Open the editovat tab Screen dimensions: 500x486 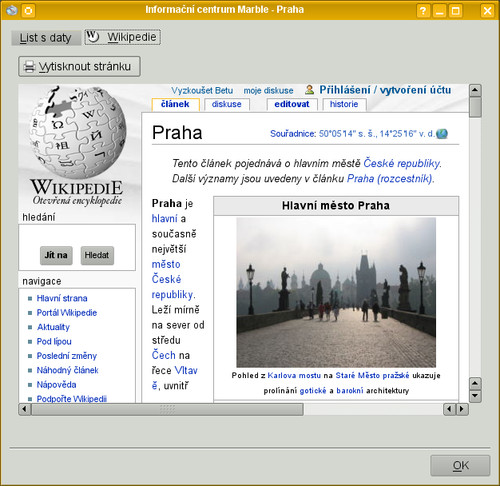[x=292, y=104]
